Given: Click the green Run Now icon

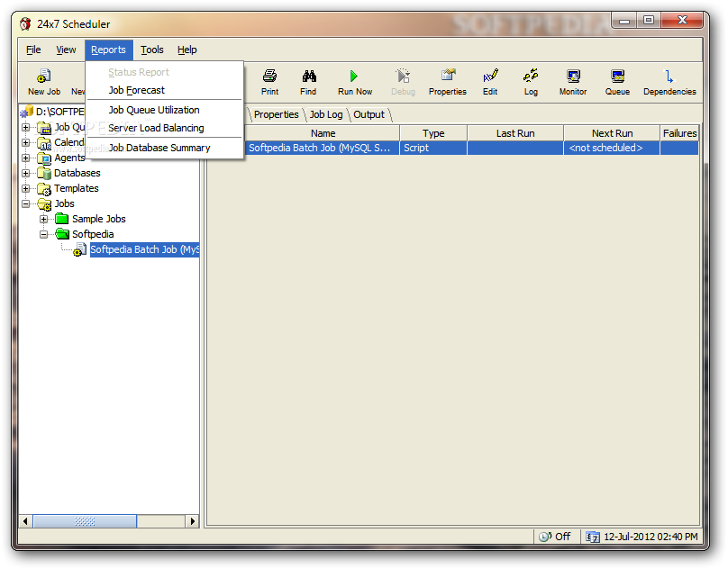Looking at the screenshot, I should pos(354,76).
